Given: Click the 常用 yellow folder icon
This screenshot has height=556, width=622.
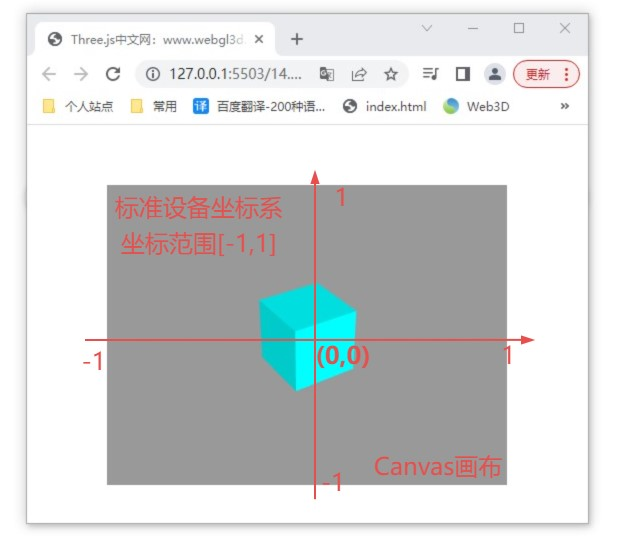Looking at the screenshot, I should click(x=137, y=106).
